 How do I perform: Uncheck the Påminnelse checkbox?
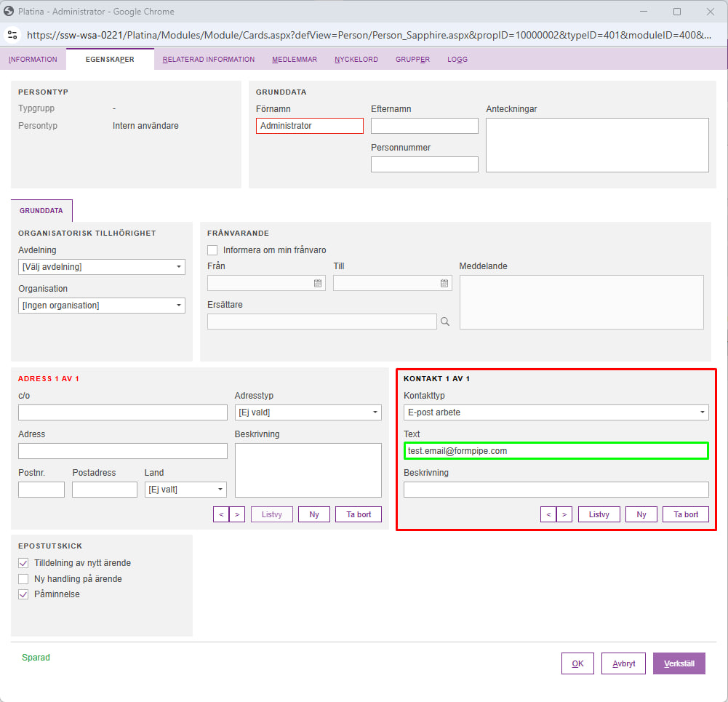[x=23, y=594]
